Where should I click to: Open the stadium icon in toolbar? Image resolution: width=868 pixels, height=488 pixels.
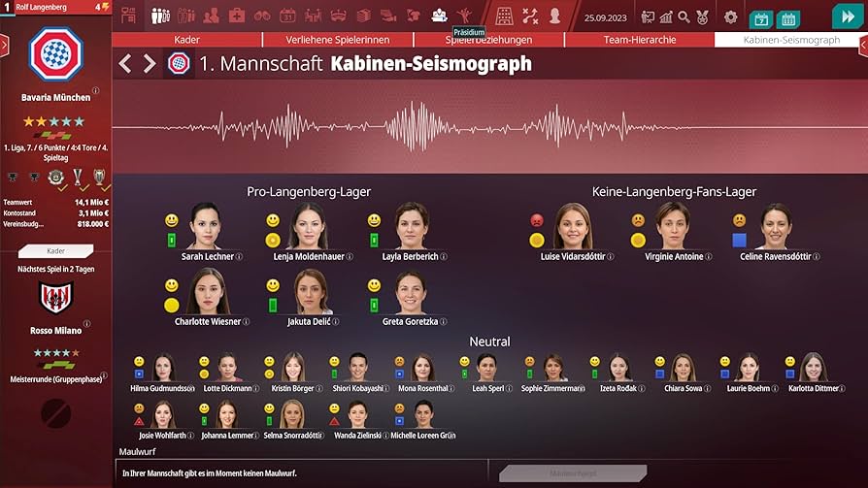(338, 16)
